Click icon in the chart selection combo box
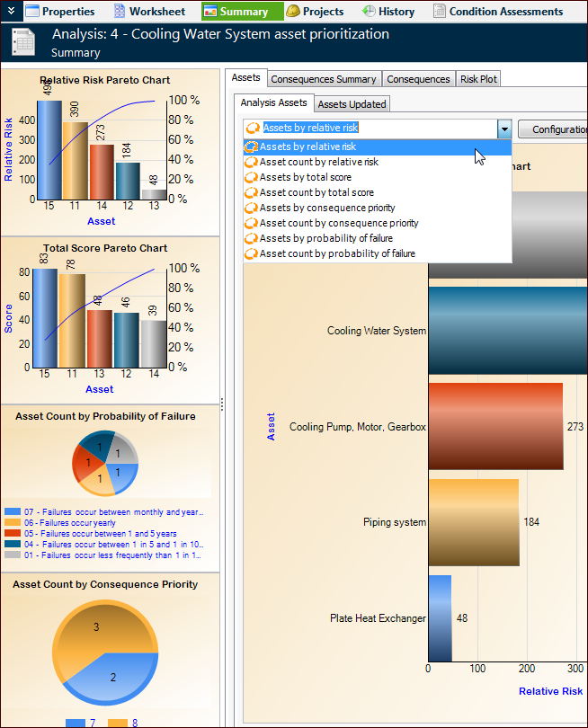The image size is (588, 728). click(x=253, y=129)
